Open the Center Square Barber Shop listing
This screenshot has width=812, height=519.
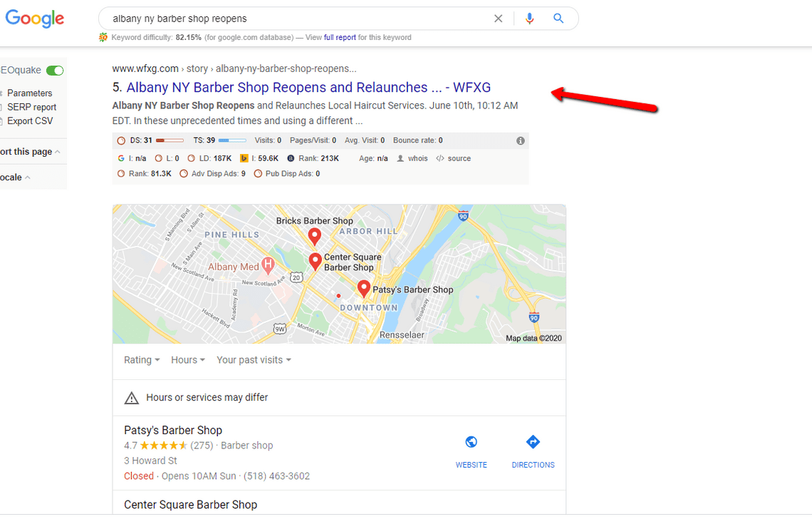tap(190, 505)
